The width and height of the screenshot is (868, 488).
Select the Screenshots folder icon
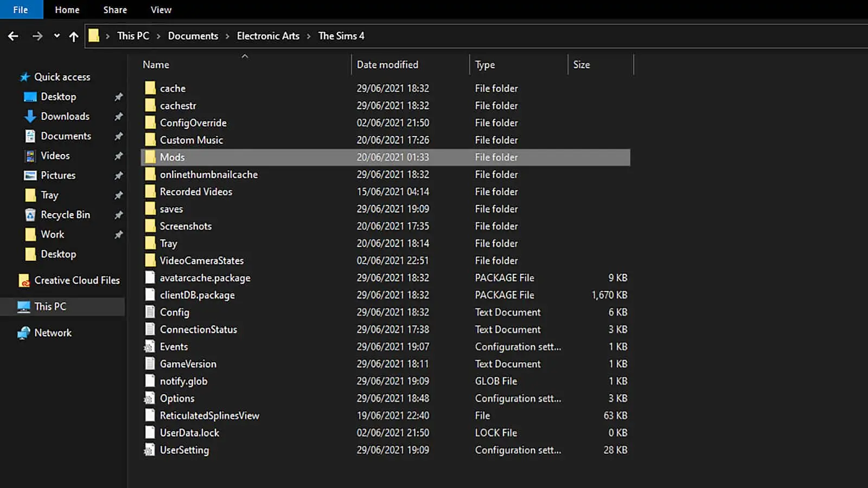coord(150,226)
